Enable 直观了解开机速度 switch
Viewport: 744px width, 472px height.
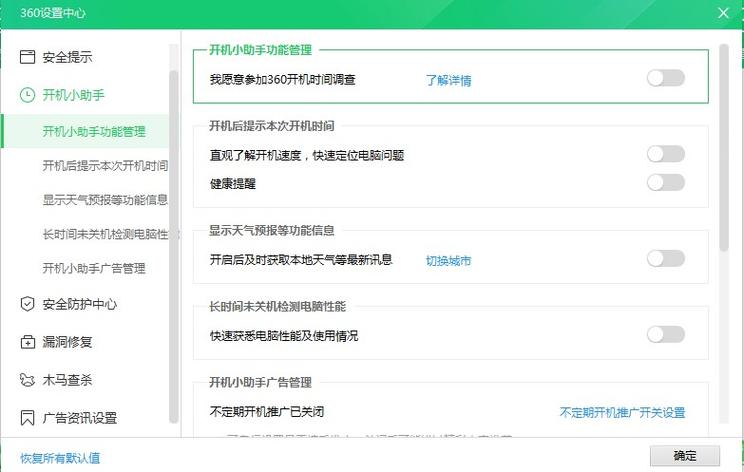(666, 154)
